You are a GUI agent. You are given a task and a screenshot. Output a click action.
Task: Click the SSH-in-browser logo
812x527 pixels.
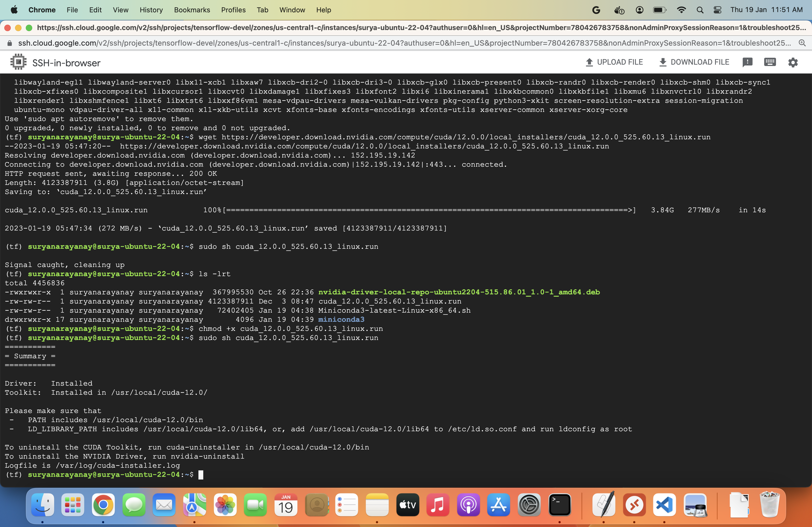[18, 62]
